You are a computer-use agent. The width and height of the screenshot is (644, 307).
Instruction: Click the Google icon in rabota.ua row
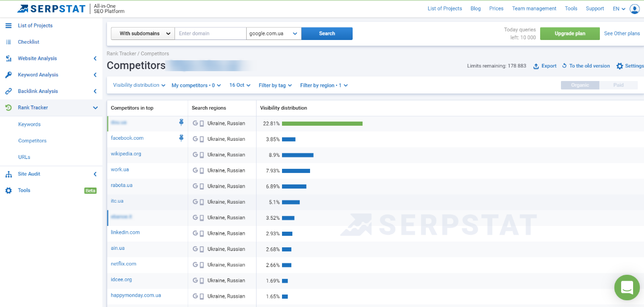(195, 186)
